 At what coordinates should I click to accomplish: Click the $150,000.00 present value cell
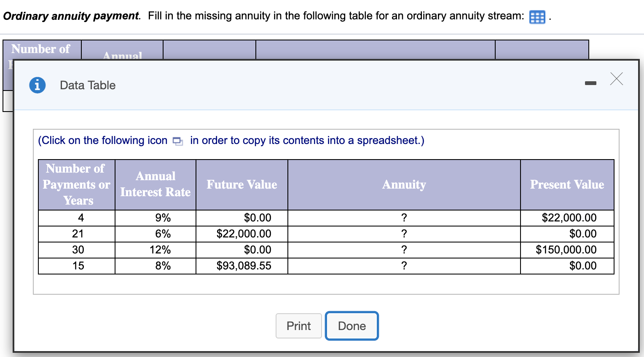(566, 250)
